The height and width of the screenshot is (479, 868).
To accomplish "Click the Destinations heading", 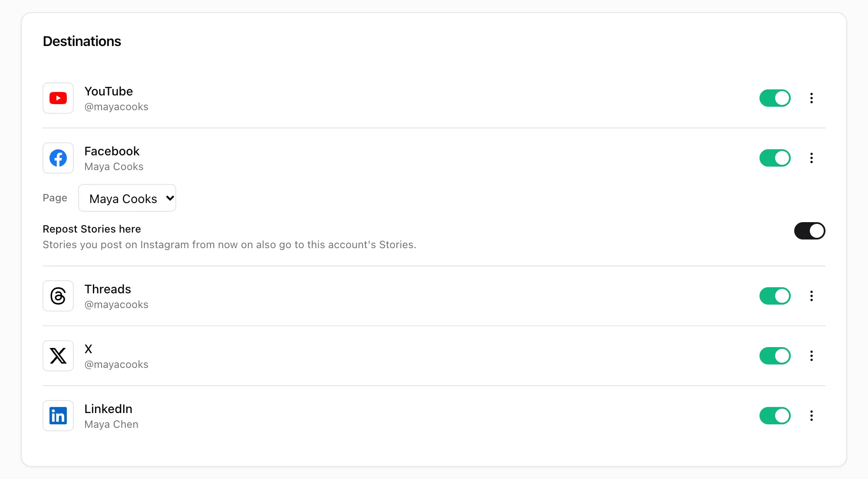I will coord(82,41).
